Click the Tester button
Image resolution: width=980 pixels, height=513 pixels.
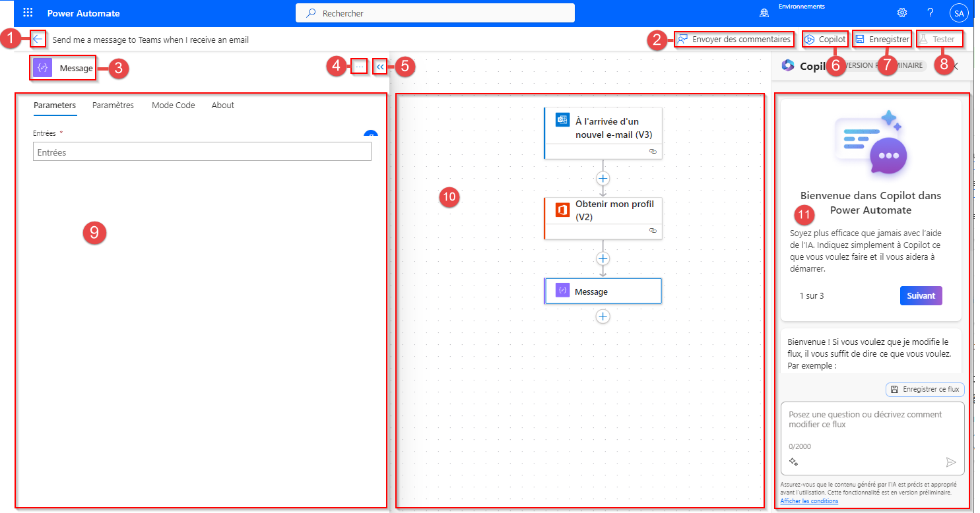point(938,40)
